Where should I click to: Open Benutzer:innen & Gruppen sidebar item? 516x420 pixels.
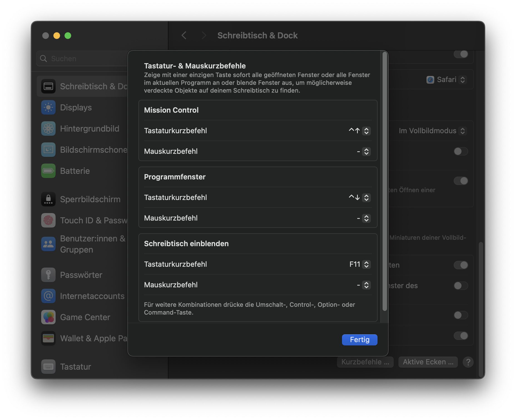(83, 244)
